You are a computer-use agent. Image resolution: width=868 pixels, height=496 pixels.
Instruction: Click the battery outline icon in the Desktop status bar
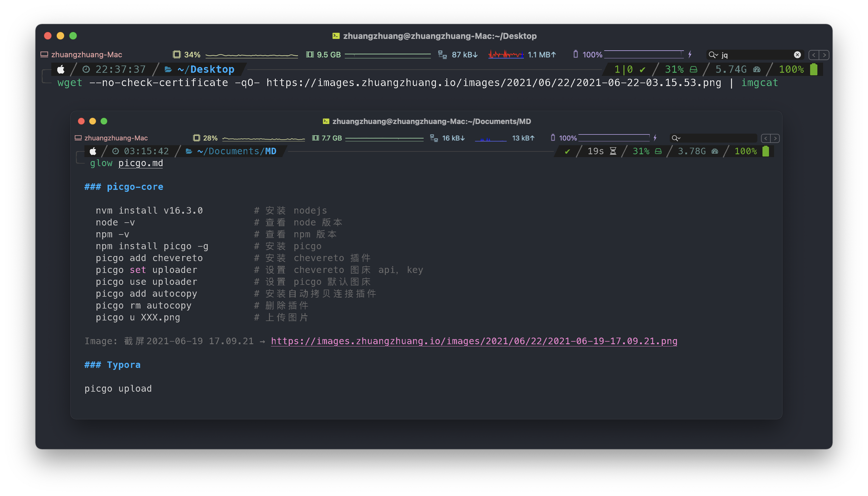575,54
